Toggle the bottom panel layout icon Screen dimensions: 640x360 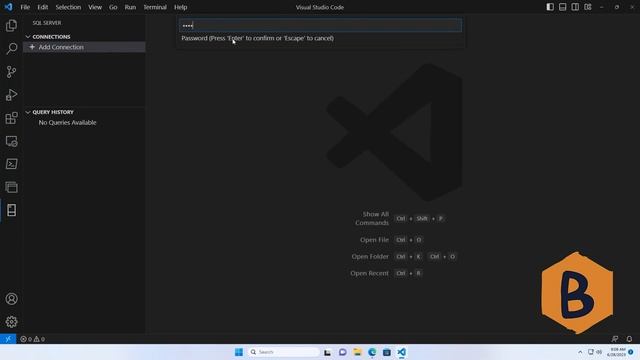point(562,7)
